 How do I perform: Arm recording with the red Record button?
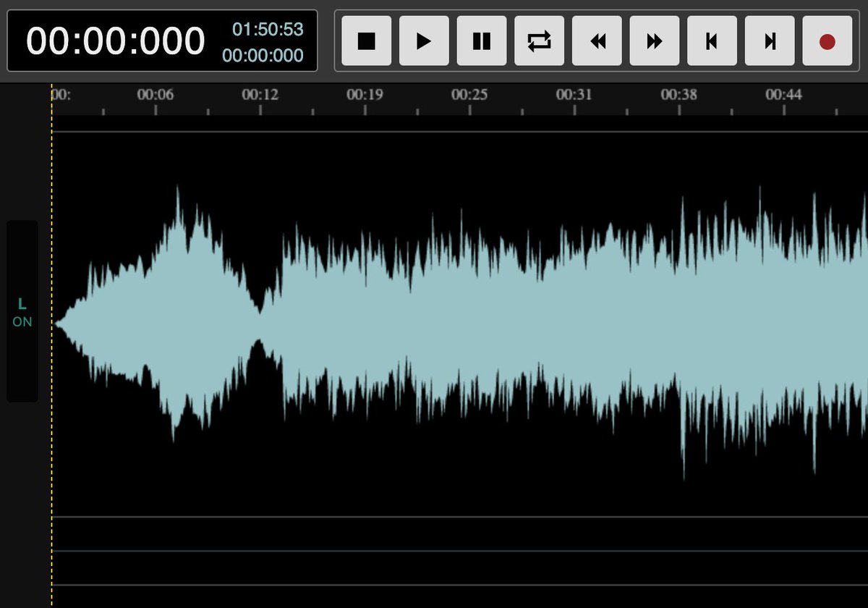coord(825,41)
